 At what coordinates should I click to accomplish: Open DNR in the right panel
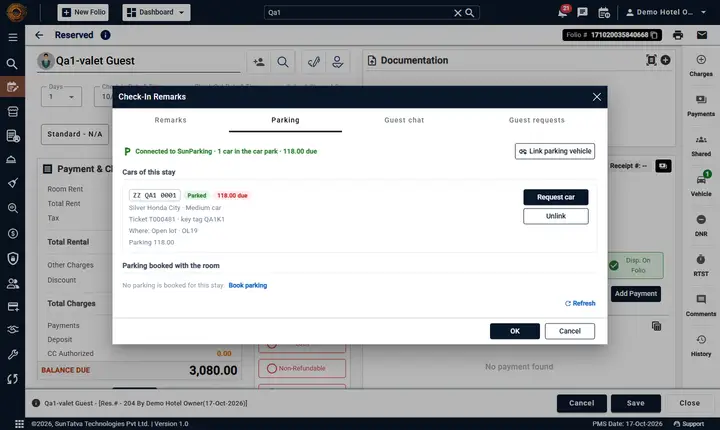point(701,226)
